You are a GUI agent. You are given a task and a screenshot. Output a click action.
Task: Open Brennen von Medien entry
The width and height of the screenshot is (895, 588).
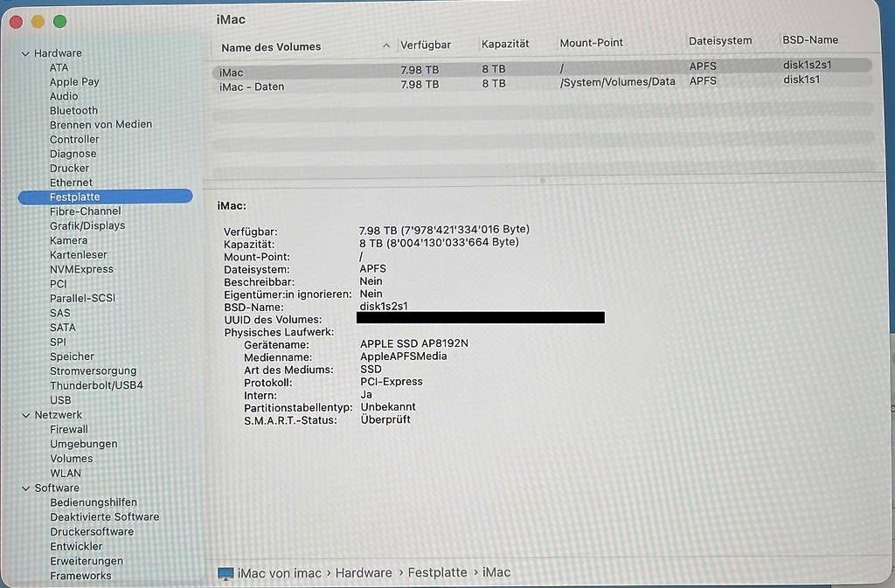(x=101, y=124)
